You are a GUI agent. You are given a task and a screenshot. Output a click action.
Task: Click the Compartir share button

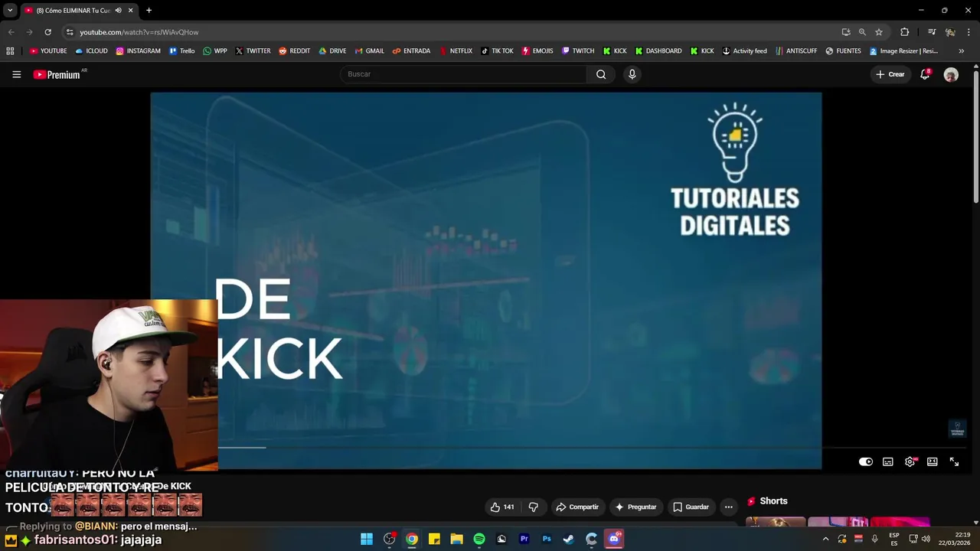point(577,507)
